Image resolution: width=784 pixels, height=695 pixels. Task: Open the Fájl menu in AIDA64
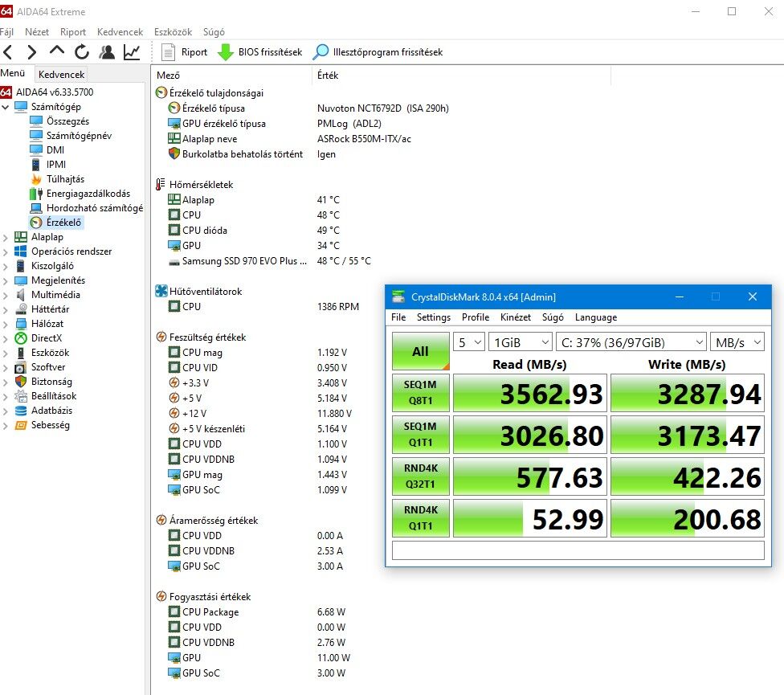pyautogui.click(x=7, y=32)
